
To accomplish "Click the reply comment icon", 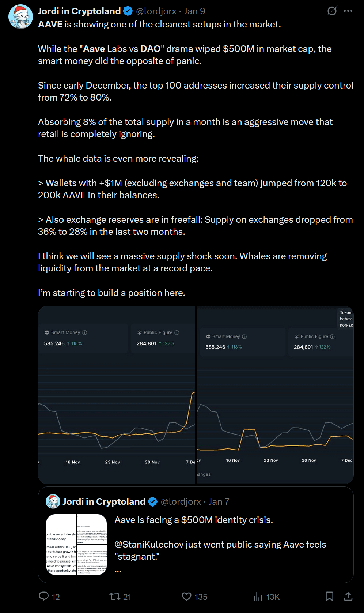I will (x=44, y=597).
